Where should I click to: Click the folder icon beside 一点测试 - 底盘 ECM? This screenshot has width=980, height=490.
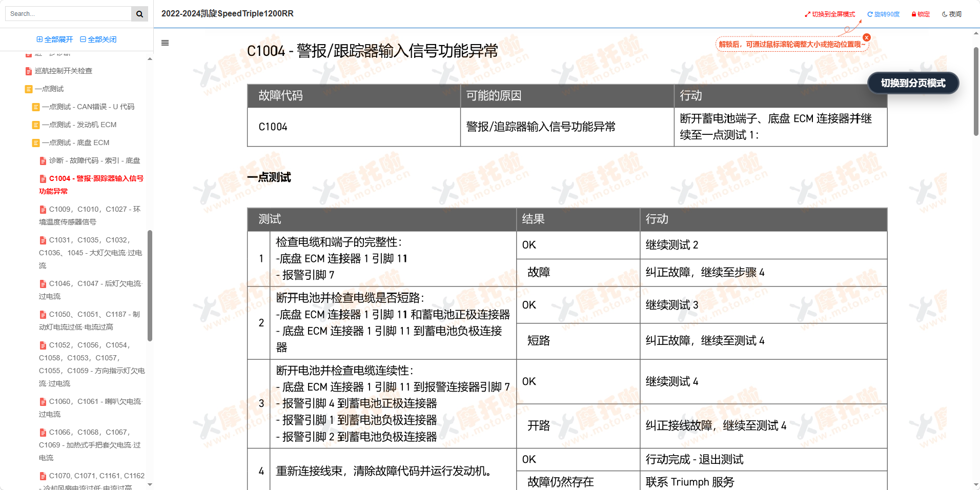pyautogui.click(x=36, y=143)
